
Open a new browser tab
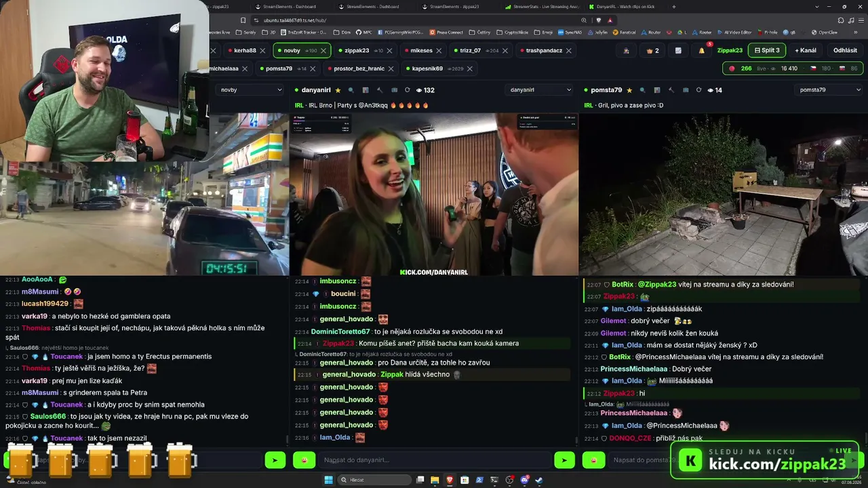click(674, 7)
